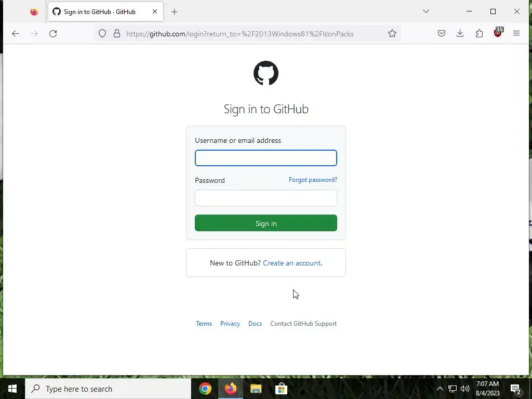The width and height of the screenshot is (532, 399).
Task: Open the notifications action center icon
Action: click(x=515, y=389)
